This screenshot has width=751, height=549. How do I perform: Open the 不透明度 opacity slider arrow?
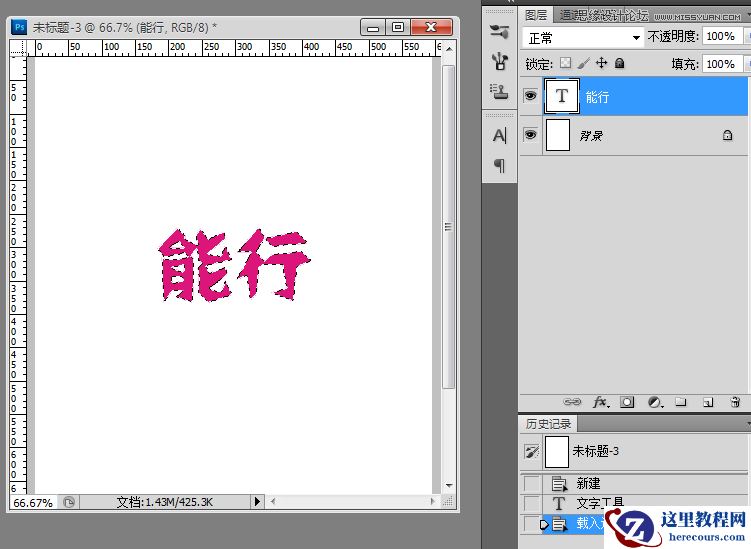point(746,36)
